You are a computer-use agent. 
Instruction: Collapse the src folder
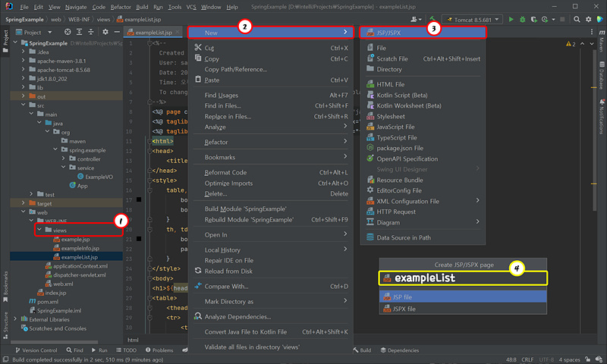pos(24,105)
